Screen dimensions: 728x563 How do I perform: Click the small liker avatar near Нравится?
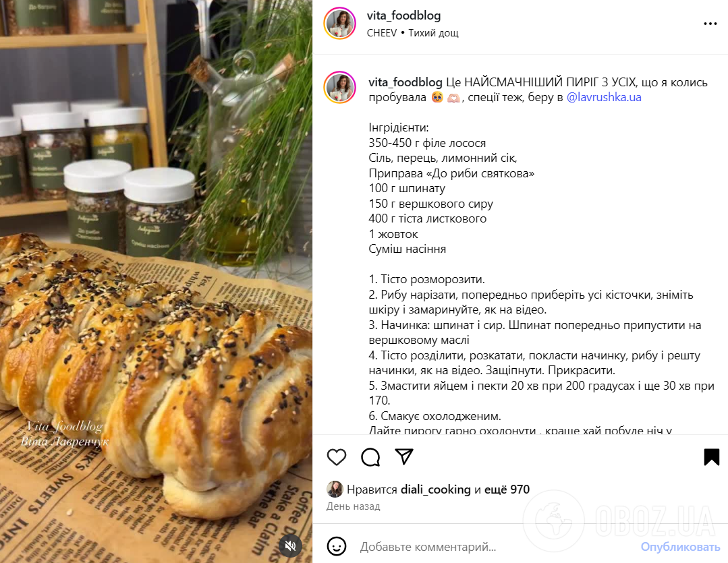click(x=335, y=490)
